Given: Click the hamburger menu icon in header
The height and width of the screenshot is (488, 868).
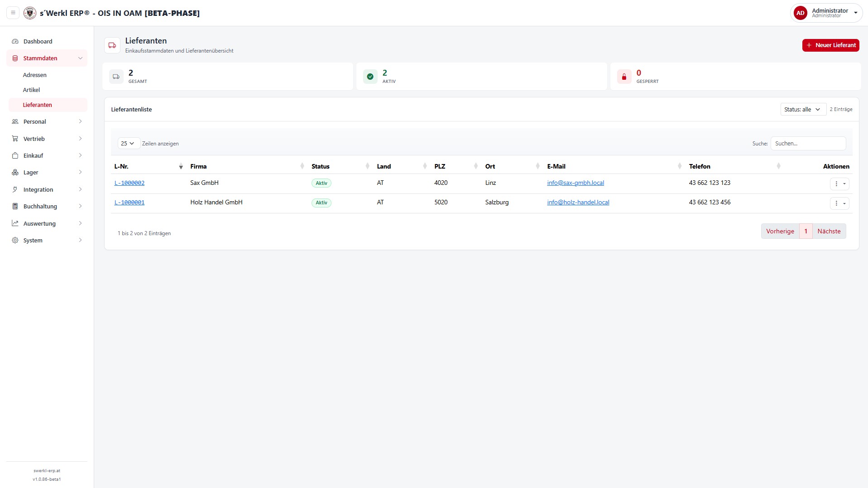Looking at the screenshot, I should pos(13,13).
